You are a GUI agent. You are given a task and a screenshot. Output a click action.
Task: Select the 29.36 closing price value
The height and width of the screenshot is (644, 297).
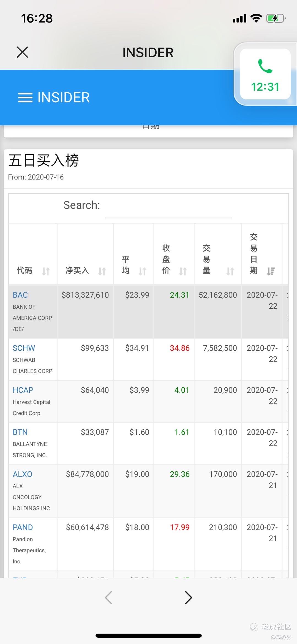[179, 474]
